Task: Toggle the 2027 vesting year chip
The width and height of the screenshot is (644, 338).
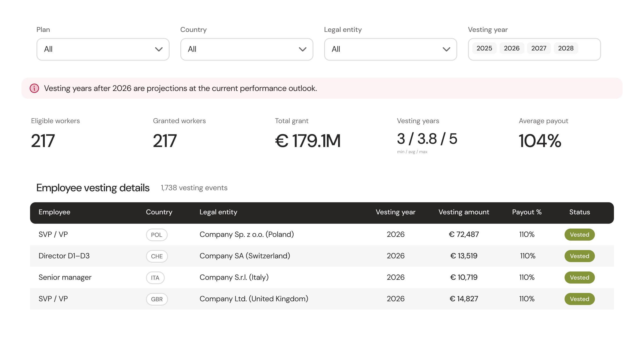Action: click(x=539, y=48)
